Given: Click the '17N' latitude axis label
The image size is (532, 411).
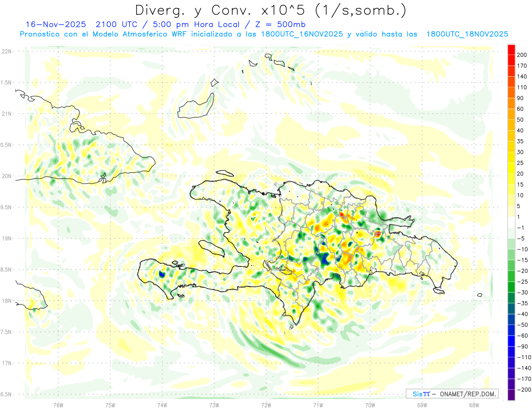Looking at the screenshot, I should pos(6,363).
